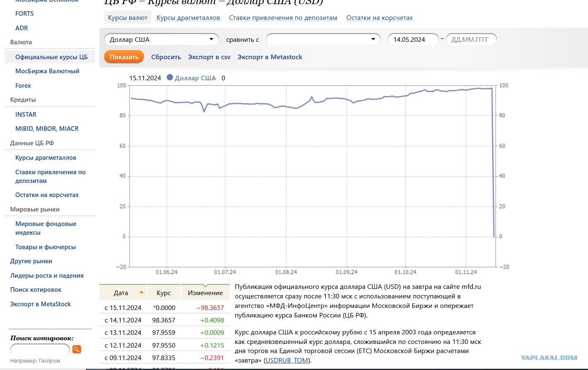The image size is (588, 370).
Task: Click the 01.09.24 chart axis label
Action: tap(346, 272)
